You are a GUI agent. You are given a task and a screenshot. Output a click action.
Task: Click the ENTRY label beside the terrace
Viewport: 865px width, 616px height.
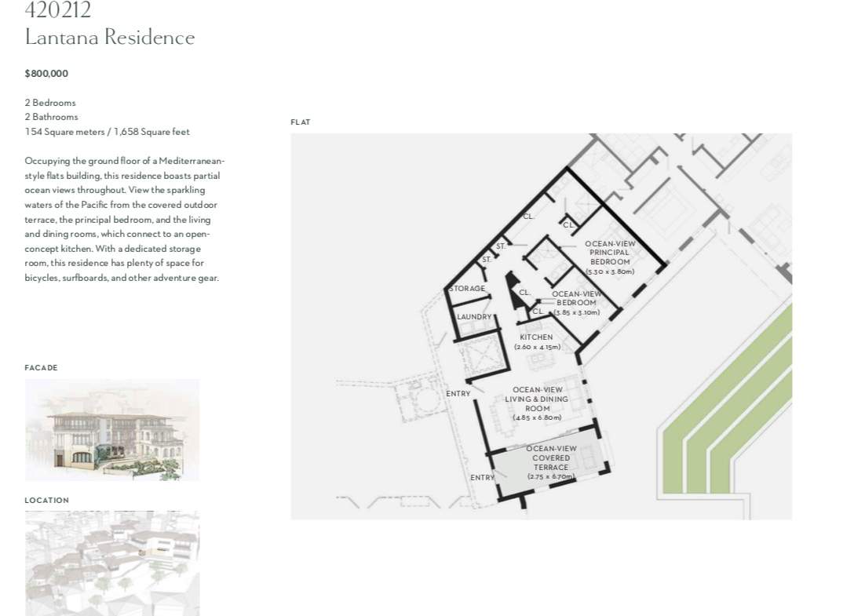(482, 478)
